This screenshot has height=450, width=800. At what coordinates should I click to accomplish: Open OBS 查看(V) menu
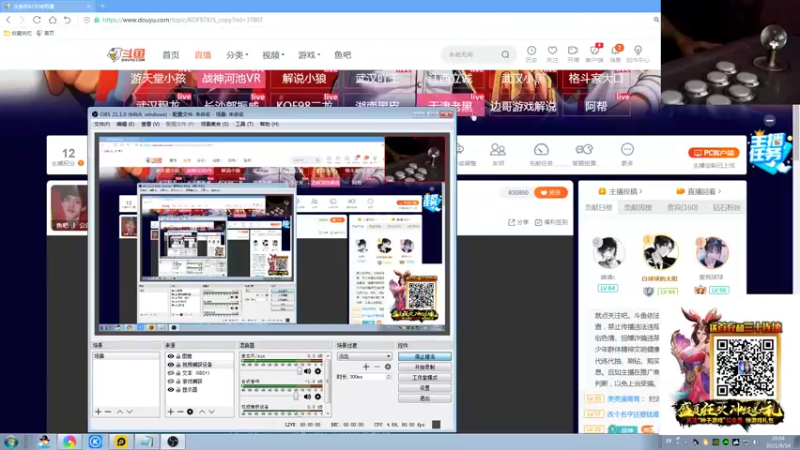[x=150, y=124]
